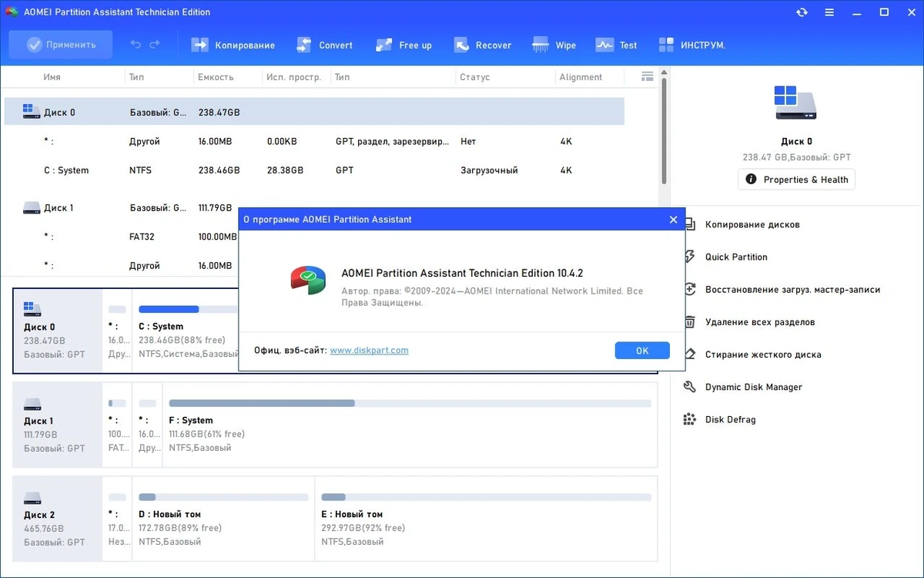Open Disk Defrag
Screen dimensions: 924x578
tap(730, 419)
